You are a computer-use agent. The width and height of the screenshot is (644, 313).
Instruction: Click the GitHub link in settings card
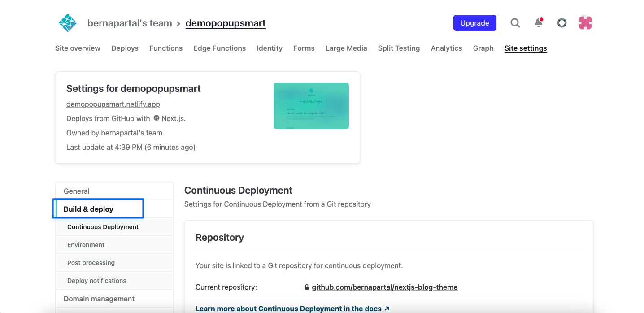123,118
